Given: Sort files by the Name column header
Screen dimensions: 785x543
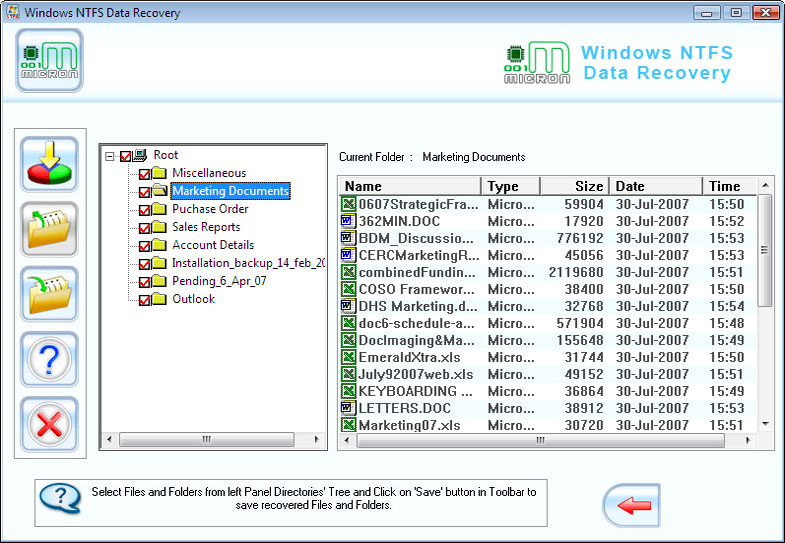Looking at the screenshot, I should tap(410, 186).
